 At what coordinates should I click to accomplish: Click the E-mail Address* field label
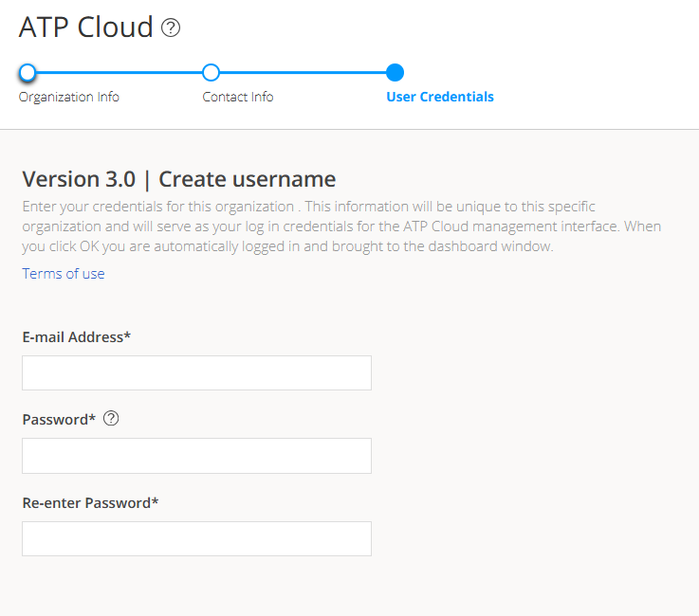click(x=76, y=337)
